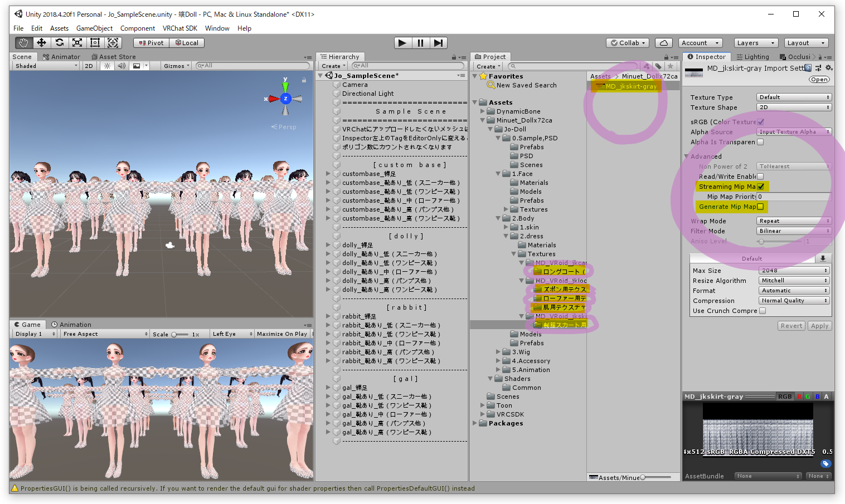
Task: Select the Rect transform tool
Action: coord(95,43)
